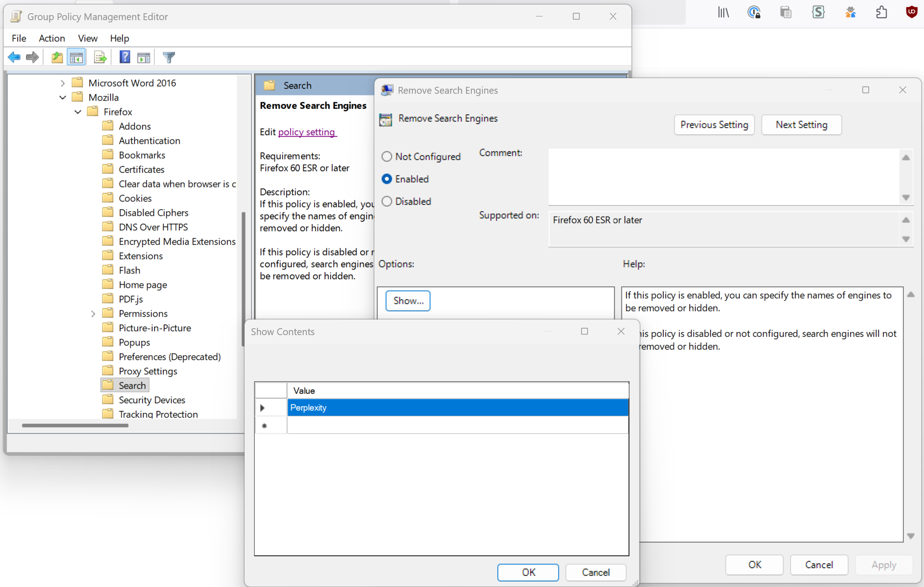Collapse the Mozilla tree node
Screen dimensions: 924x587
coord(63,97)
